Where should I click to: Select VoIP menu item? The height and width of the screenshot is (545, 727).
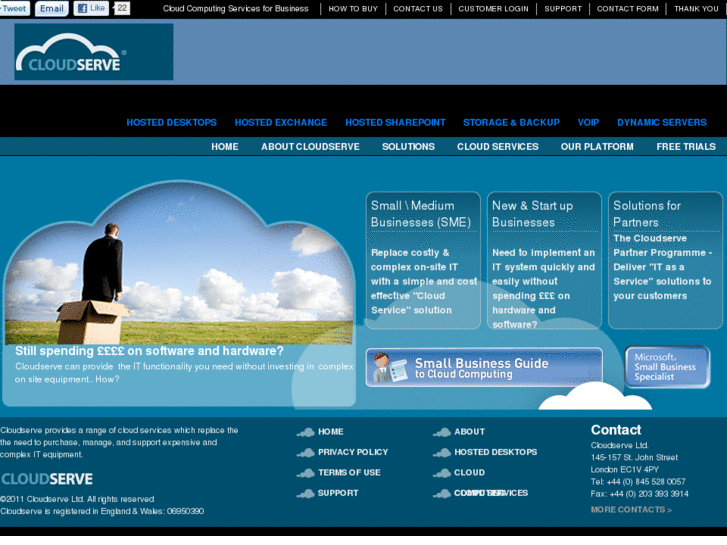588,122
